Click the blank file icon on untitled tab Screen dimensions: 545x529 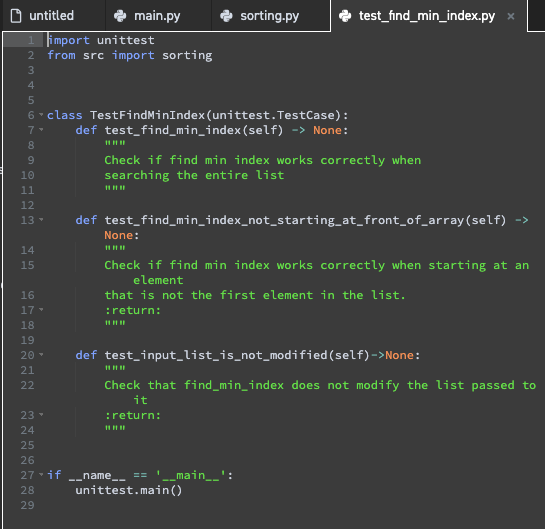(x=16, y=16)
